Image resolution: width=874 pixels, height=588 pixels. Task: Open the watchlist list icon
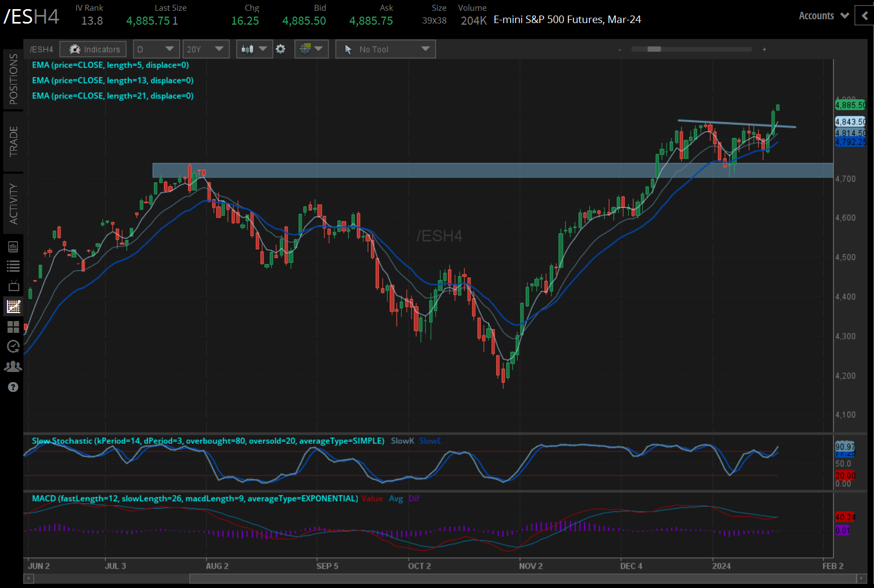[x=13, y=266]
